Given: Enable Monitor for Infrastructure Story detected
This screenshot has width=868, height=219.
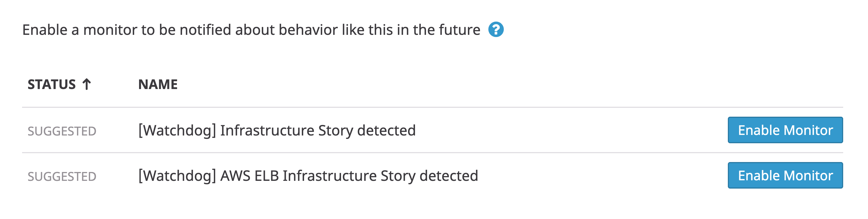Looking at the screenshot, I should 785,130.
